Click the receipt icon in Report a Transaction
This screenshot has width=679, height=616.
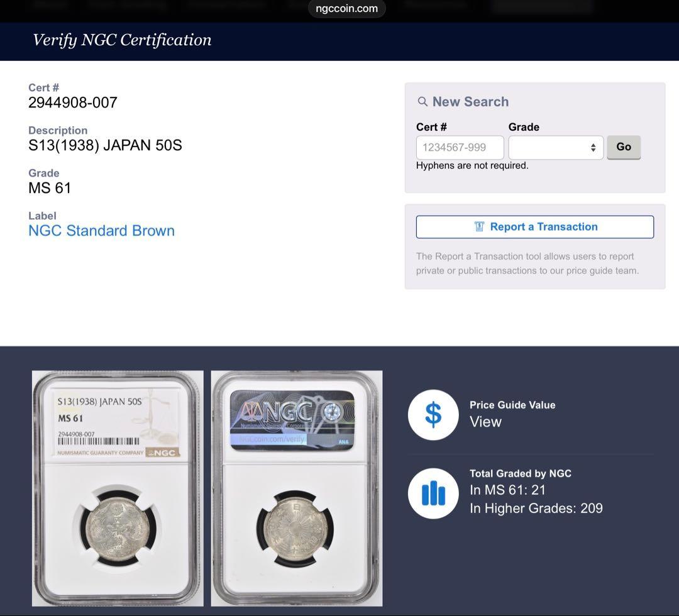pyautogui.click(x=479, y=227)
